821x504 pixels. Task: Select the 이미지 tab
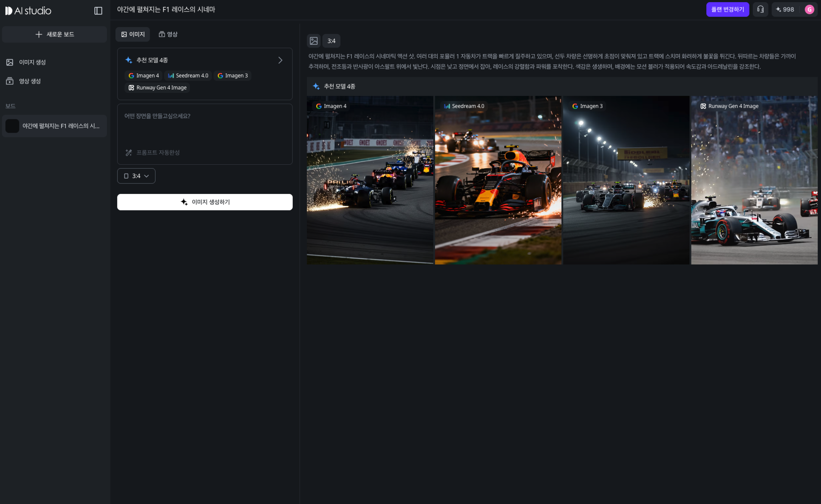(x=133, y=34)
